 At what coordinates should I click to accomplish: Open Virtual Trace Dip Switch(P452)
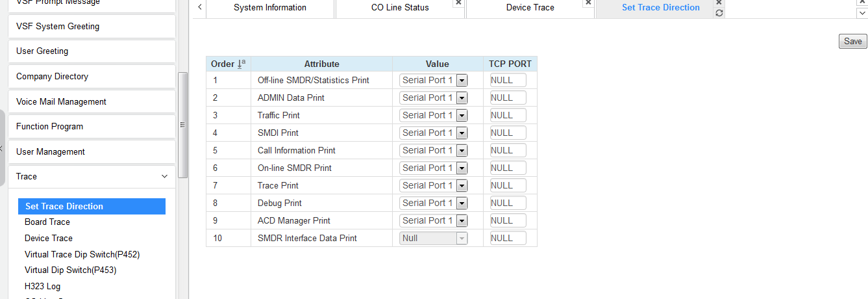tap(82, 254)
